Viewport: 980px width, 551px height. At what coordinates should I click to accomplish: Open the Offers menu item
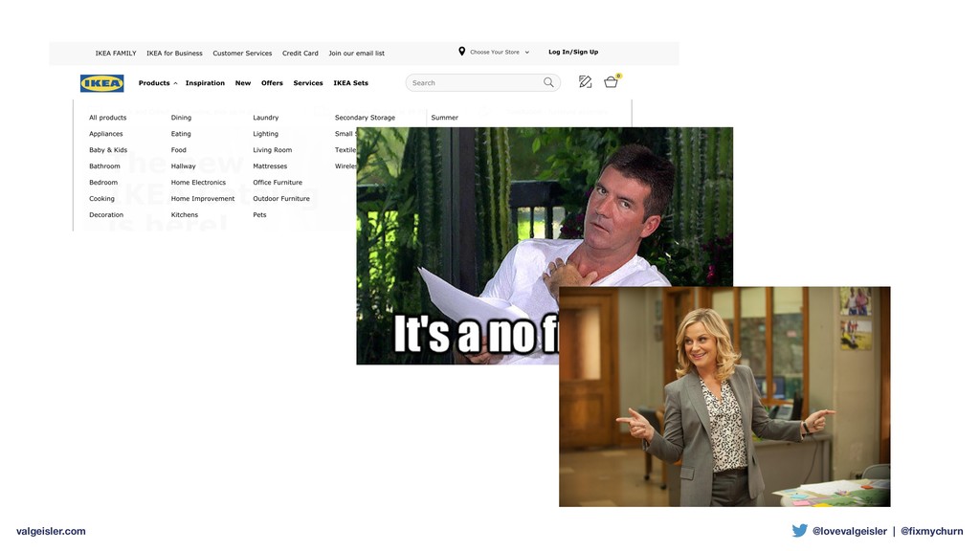pyautogui.click(x=272, y=83)
